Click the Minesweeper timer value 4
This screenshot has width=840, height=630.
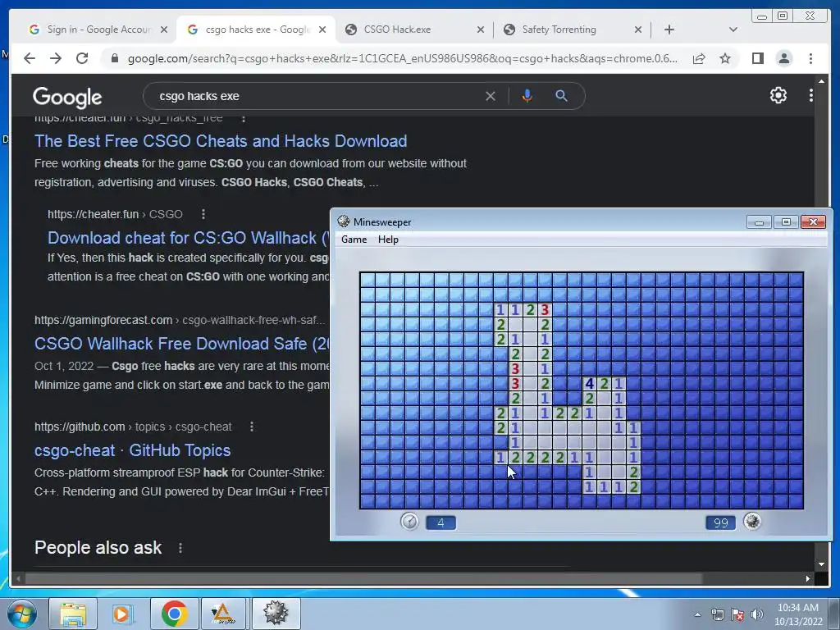[441, 523]
